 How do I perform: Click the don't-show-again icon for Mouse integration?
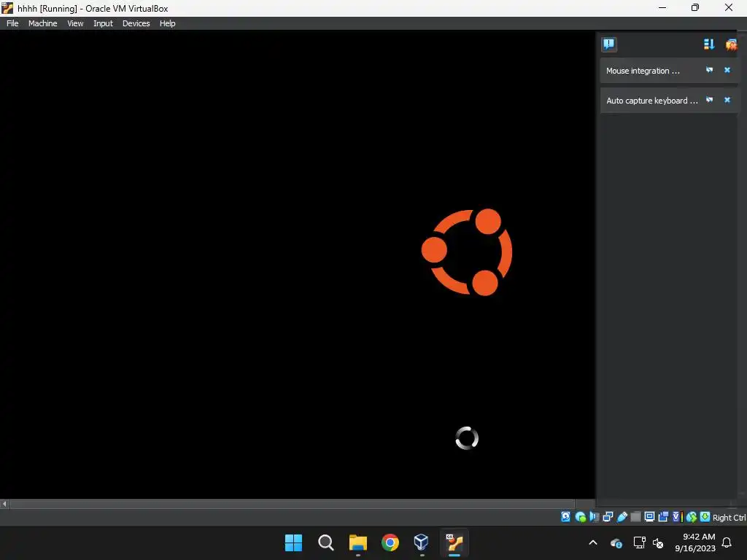709,70
